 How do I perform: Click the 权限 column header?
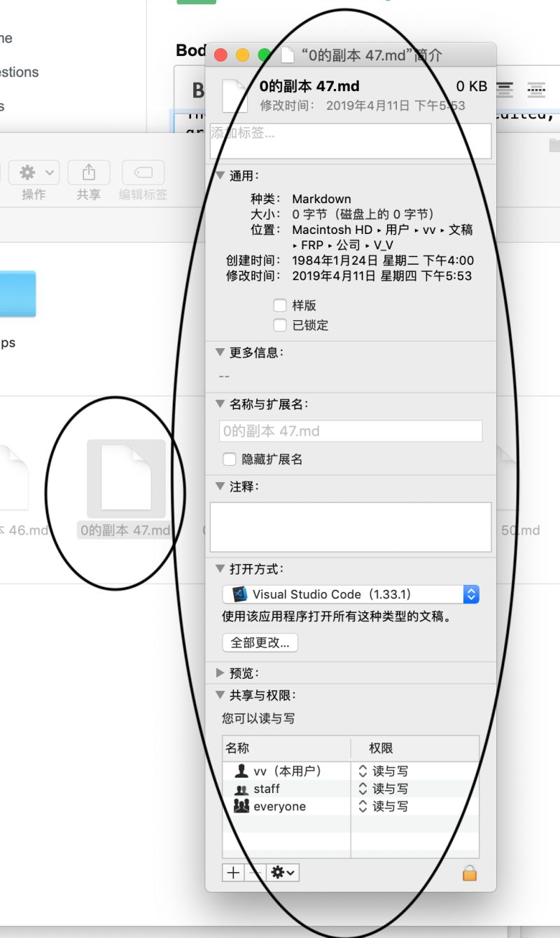click(x=415, y=748)
